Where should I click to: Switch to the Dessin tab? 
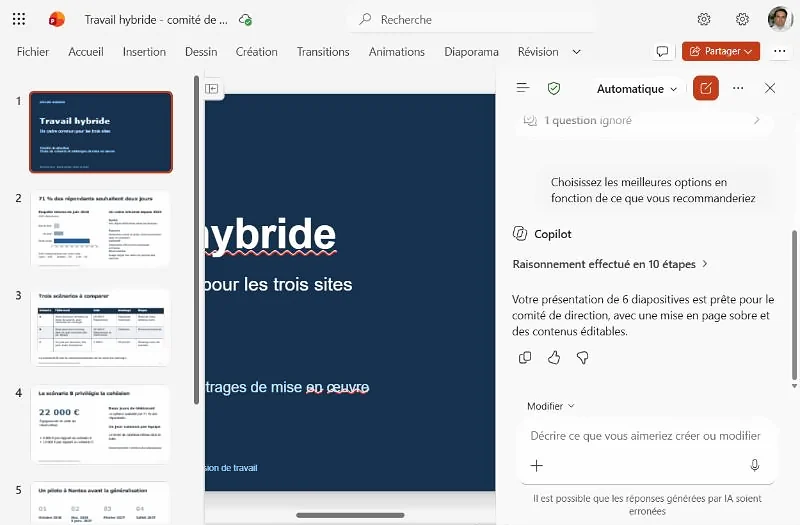pos(201,52)
